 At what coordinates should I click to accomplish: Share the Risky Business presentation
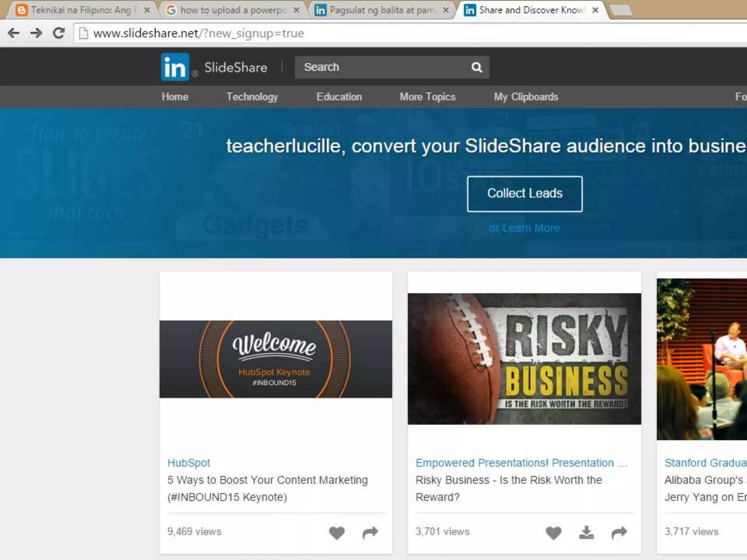619,533
